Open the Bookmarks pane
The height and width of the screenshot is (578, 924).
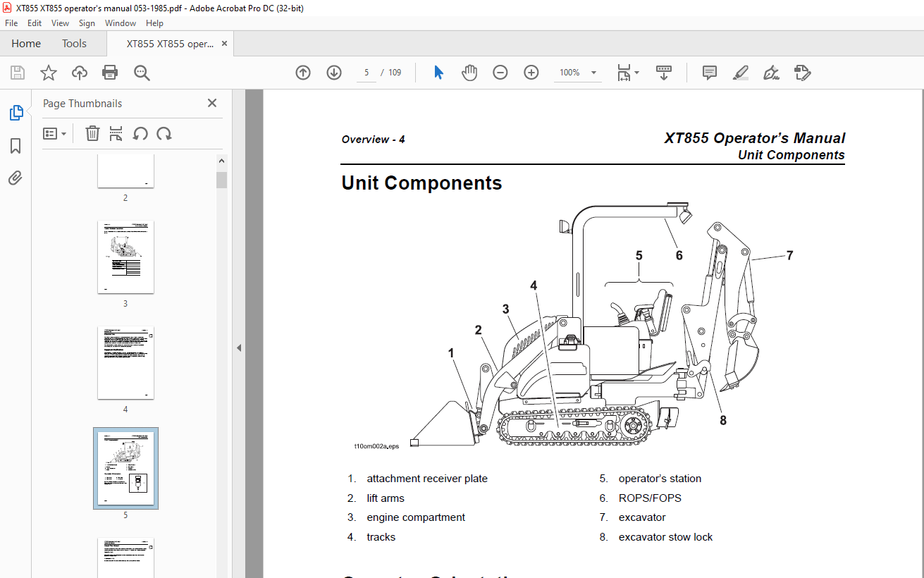tap(16, 146)
